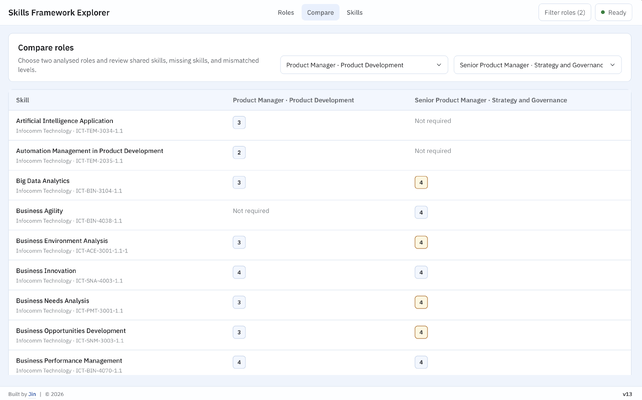Click the Ready status indicator
The width and height of the screenshot is (642, 400).
[613, 13]
